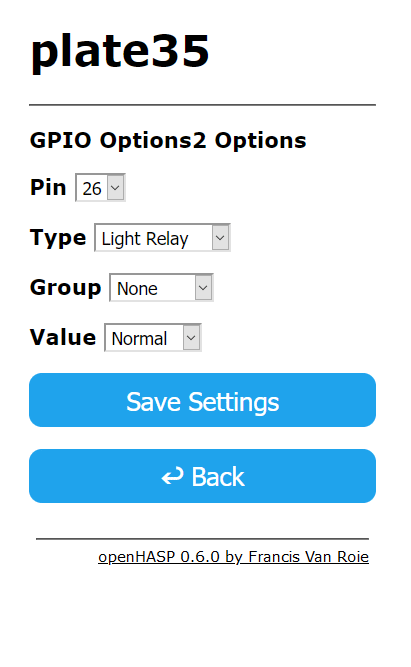Go Back to the previous page
This screenshot has width=411, height=667.
(203, 476)
